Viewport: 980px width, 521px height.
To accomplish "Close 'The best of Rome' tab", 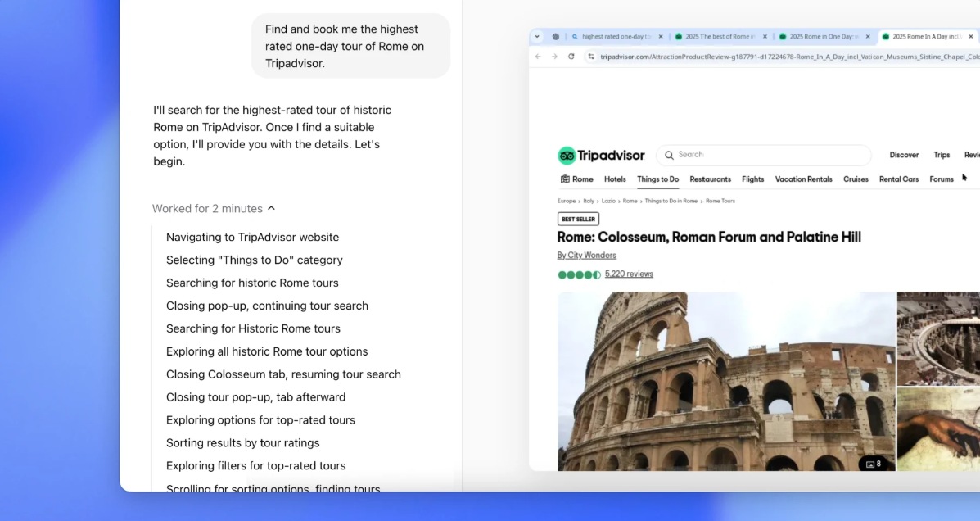I will click(765, 36).
